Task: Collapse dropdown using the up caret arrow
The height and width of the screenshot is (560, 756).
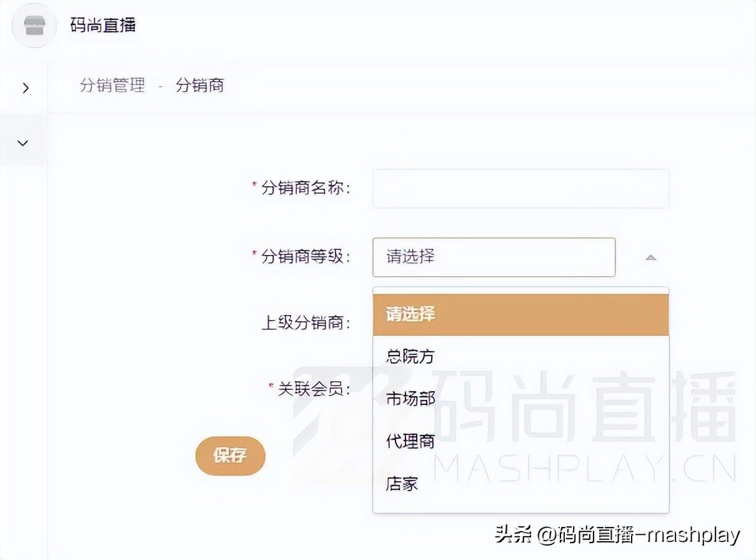Action: pos(650,257)
